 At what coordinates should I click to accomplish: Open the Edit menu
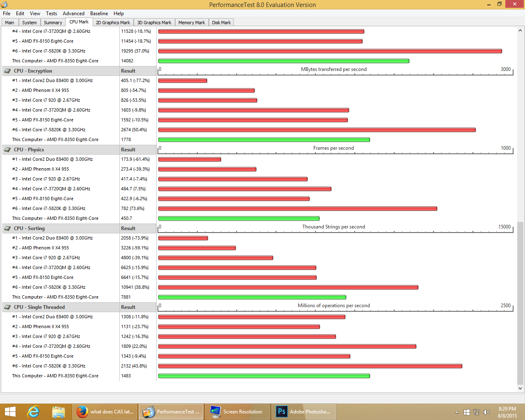pos(20,14)
